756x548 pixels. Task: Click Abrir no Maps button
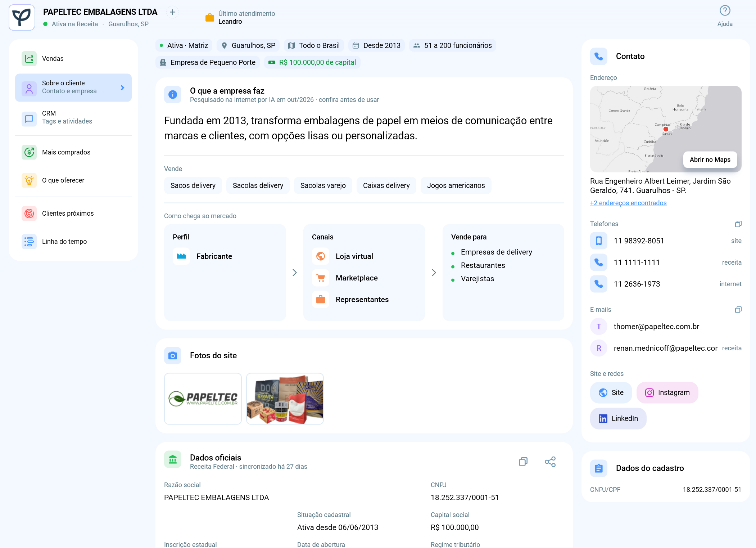(x=710, y=160)
